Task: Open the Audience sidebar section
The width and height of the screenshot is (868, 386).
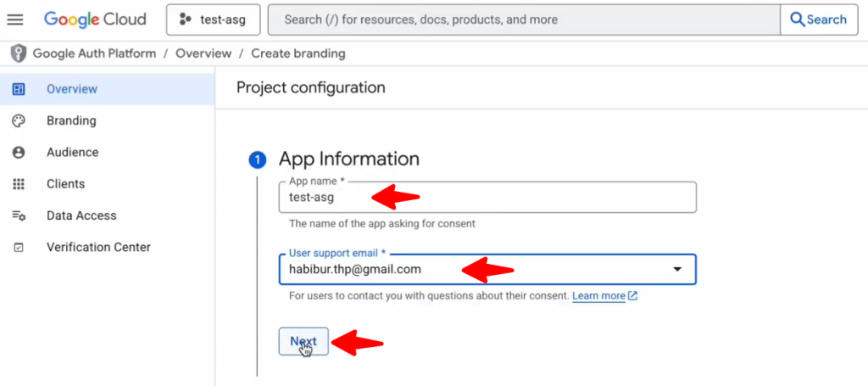Action: [72, 153]
